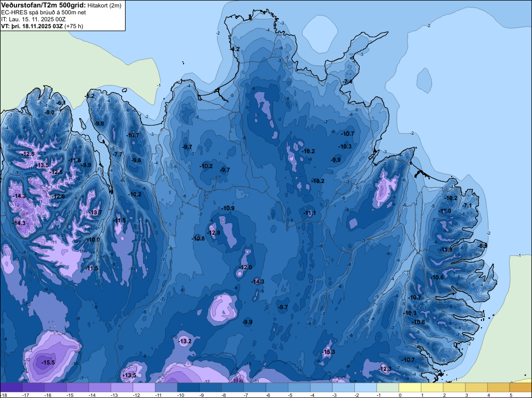The image size is (532, 398).
Task: Select the -12.5 temperature label
Action: tap(56, 172)
